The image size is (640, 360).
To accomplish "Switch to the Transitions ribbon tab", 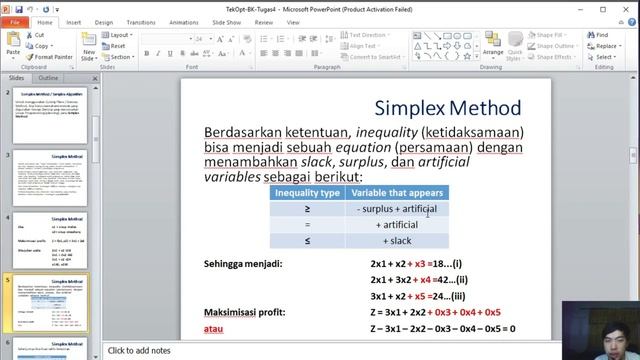I will (141, 22).
